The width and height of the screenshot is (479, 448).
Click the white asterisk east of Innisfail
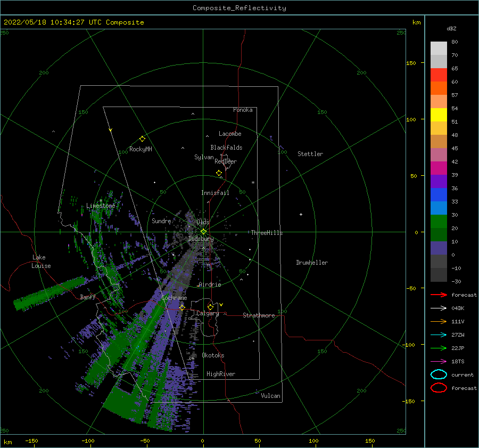(x=253, y=183)
